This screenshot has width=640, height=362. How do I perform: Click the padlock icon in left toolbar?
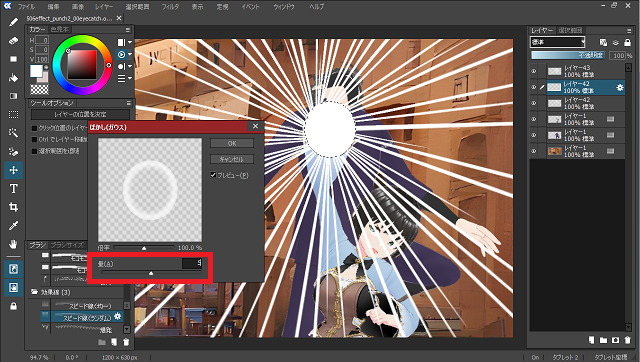tap(13, 306)
